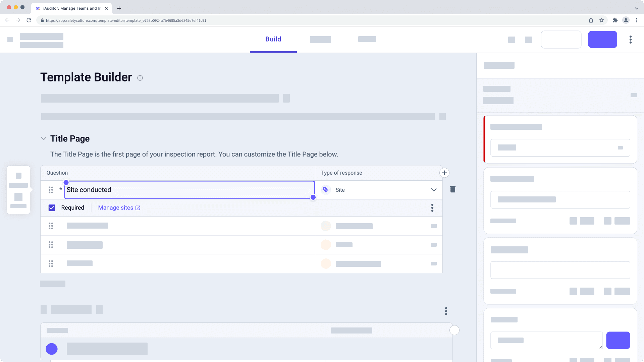Click the browser share icon
The height and width of the screenshot is (362, 644).
[x=591, y=20]
